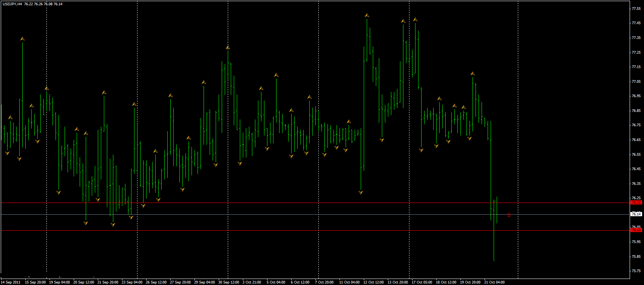Click the 18 Oct 12:00 time label
The image size is (644, 285).
pos(446,282)
